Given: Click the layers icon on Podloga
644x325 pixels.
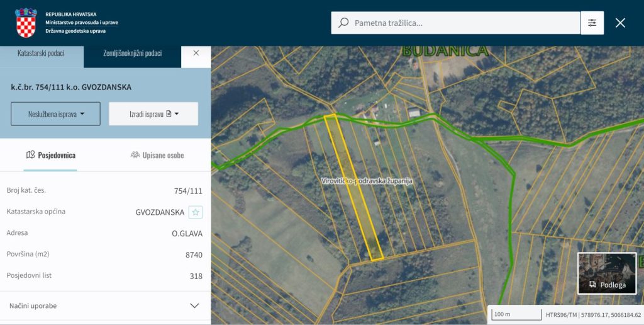Looking at the screenshot, I should pyautogui.click(x=592, y=285).
